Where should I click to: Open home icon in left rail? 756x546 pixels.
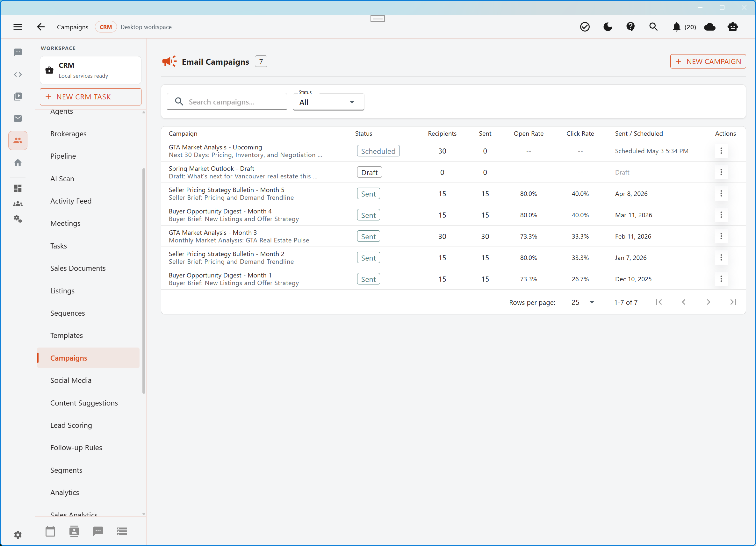coord(18,162)
